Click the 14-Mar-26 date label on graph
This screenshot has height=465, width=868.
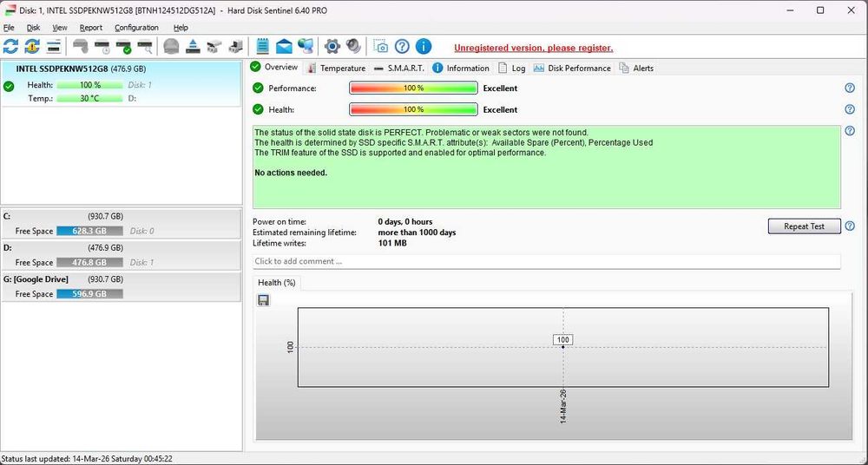point(563,406)
